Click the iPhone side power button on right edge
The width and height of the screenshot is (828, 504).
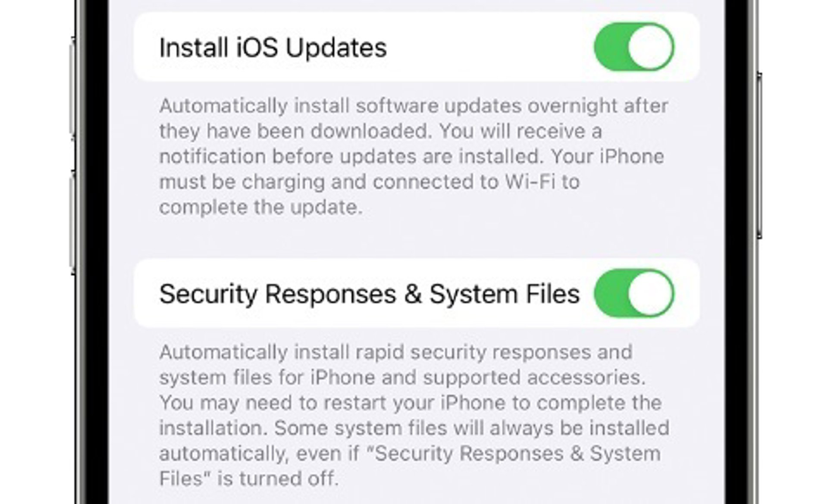pyautogui.click(x=759, y=155)
